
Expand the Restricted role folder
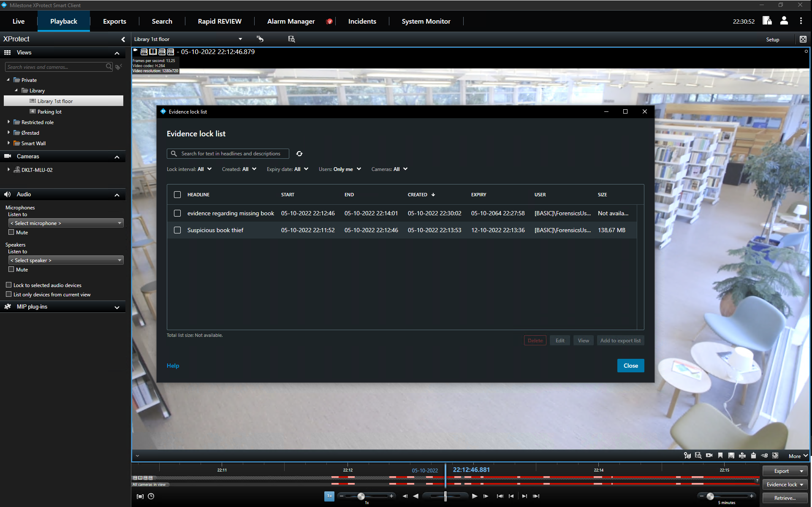[8, 122]
